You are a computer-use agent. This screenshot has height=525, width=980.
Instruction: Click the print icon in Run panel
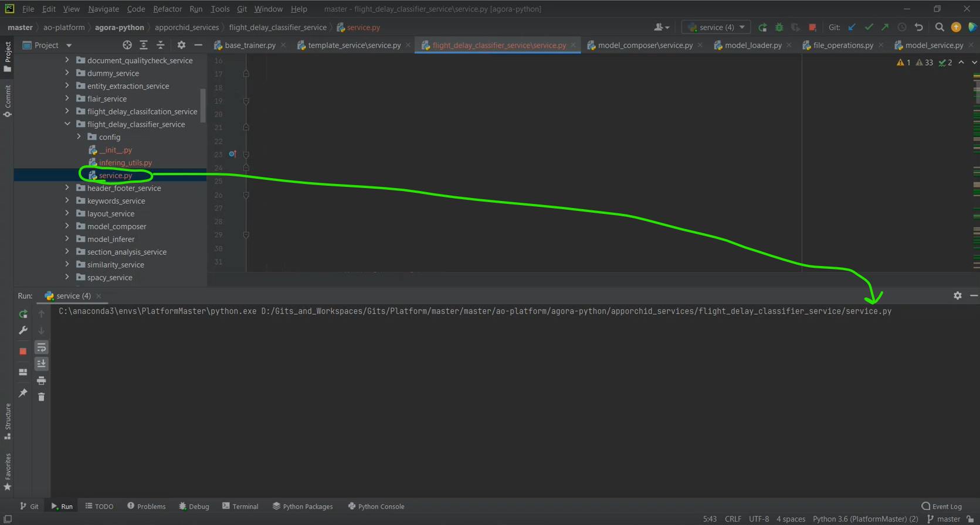coord(41,381)
